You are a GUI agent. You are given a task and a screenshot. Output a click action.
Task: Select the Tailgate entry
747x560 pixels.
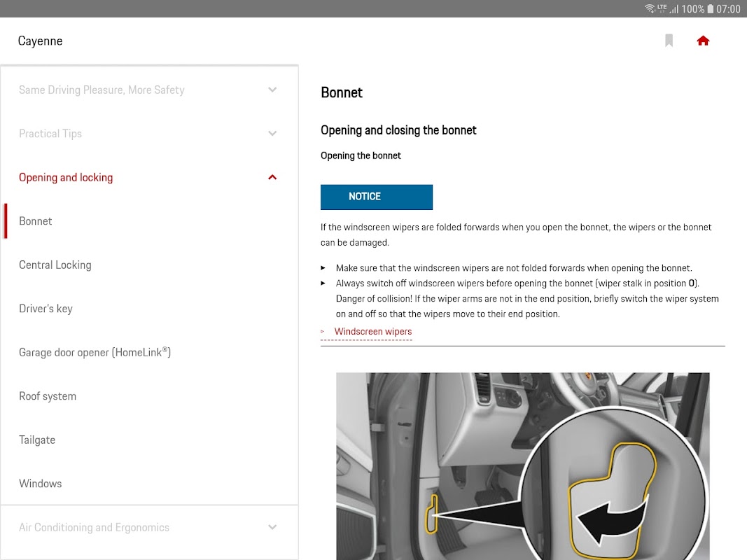click(x=149, y=440)
